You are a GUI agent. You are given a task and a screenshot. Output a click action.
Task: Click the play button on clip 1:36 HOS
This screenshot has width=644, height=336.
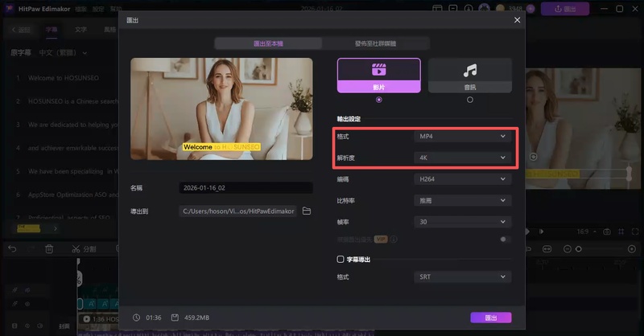[86, 319]
